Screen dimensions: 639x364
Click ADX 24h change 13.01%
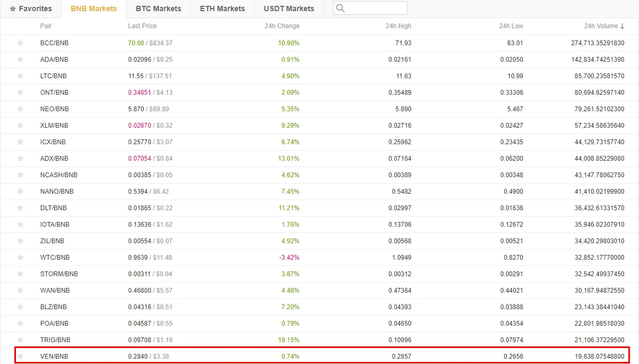(x=289, y=159)
